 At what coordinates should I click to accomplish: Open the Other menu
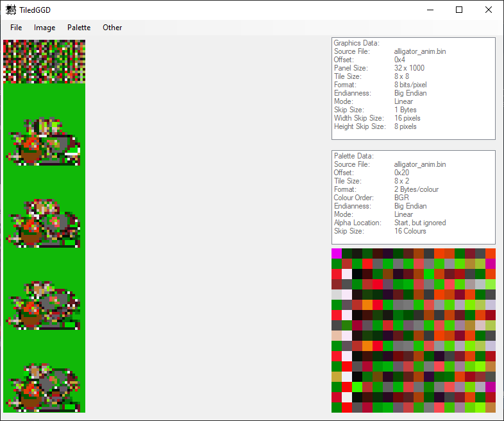click(112, 28)
